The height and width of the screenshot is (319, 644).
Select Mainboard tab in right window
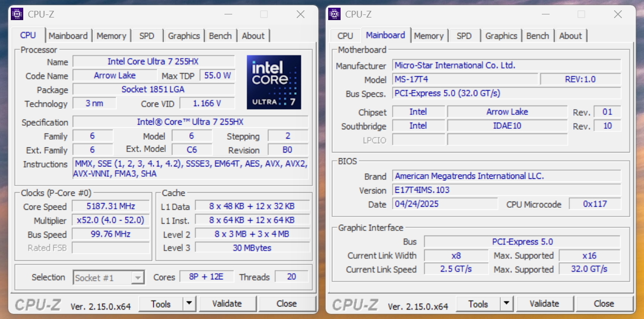click(385, 35)
